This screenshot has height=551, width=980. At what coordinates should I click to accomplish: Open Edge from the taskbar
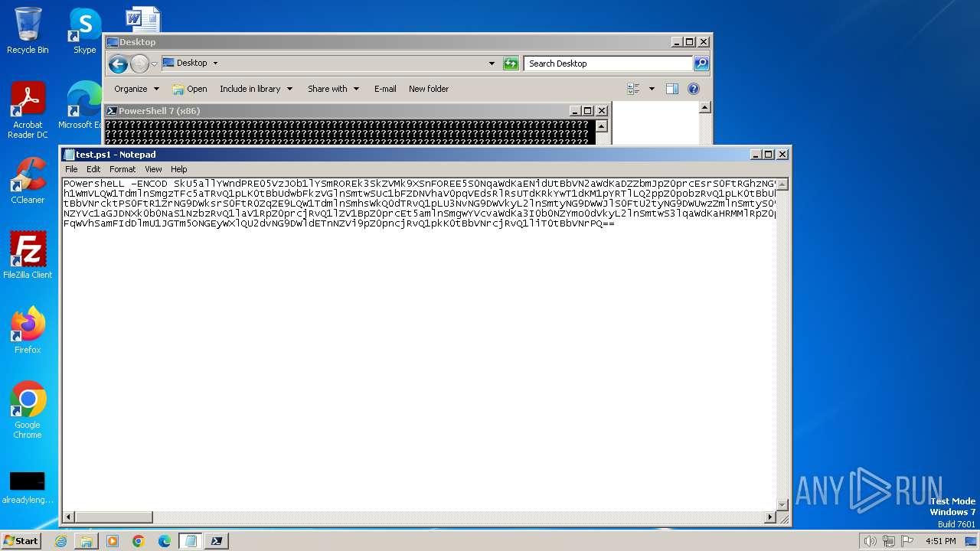tap(165, 541)
